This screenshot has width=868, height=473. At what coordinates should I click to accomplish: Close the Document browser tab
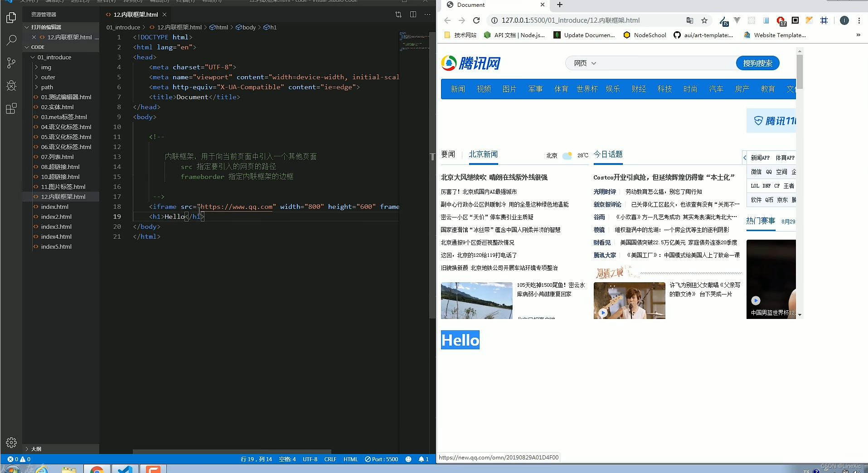543,5
